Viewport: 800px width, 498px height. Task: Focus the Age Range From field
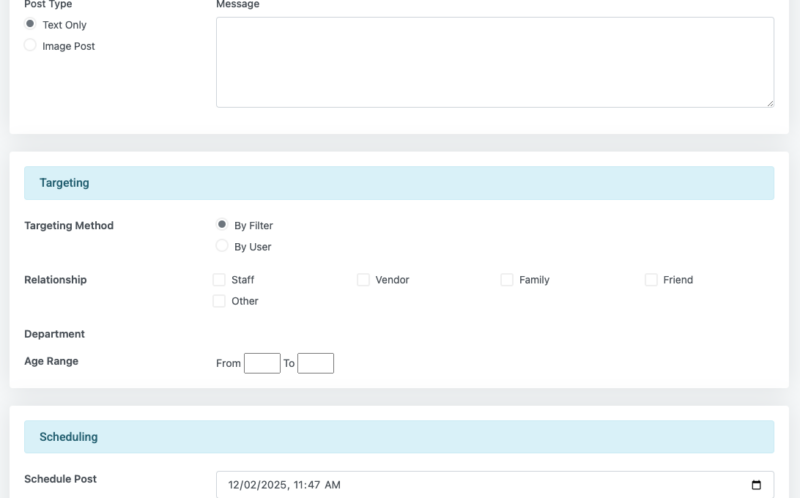pyautogui.click(x=262, y=363)
